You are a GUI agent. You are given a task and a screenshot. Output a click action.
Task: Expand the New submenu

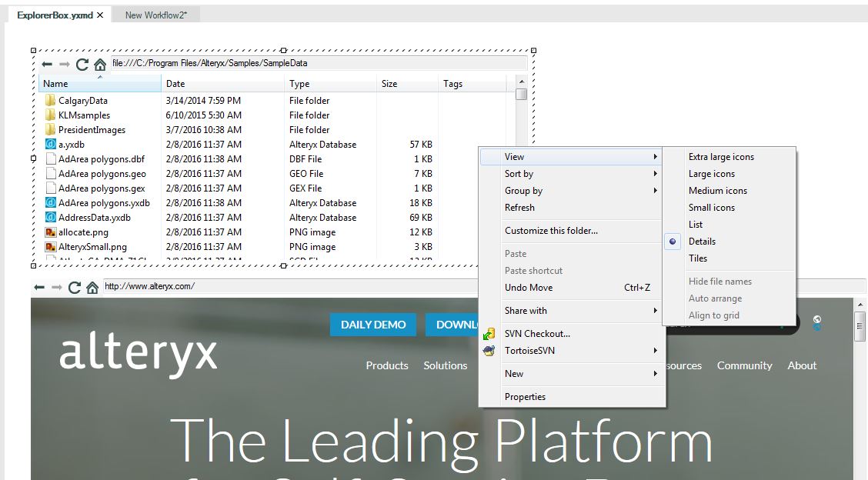pos(513,373)
